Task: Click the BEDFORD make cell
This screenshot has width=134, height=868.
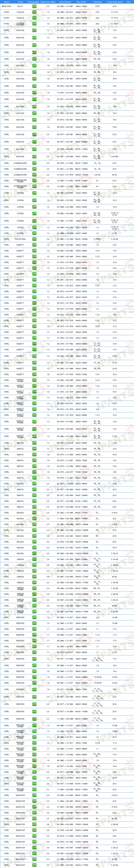Action: (6, 6)
